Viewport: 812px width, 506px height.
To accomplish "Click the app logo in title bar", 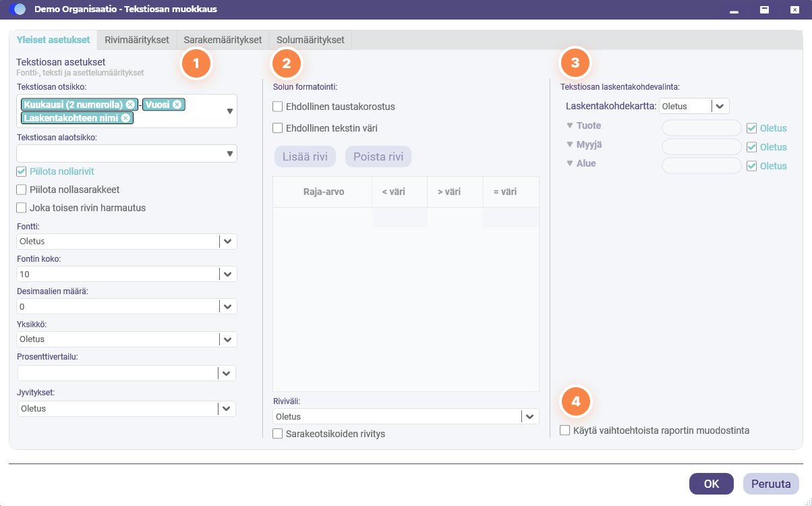I will (x=18, y=9).
